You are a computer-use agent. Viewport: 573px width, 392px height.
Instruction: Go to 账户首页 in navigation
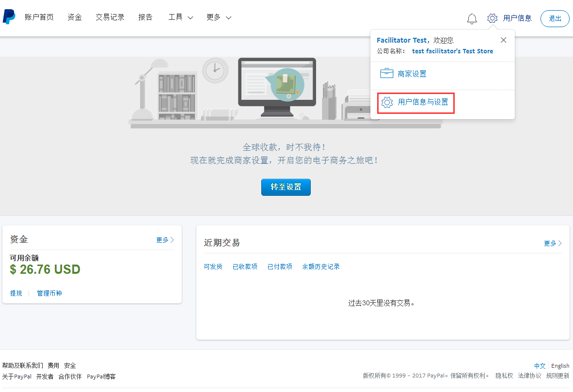coord(39,17)
